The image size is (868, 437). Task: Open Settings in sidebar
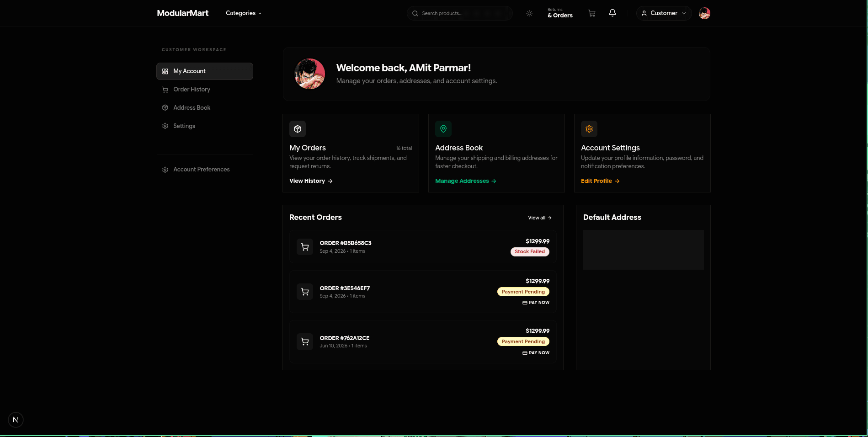tap(205, 126)
